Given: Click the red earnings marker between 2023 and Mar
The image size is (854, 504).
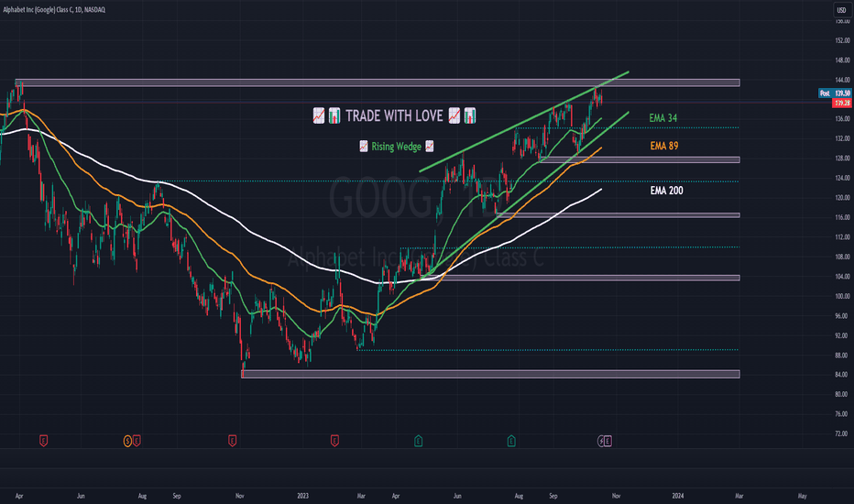Looking at the screenshot, I should pos(335,441).
